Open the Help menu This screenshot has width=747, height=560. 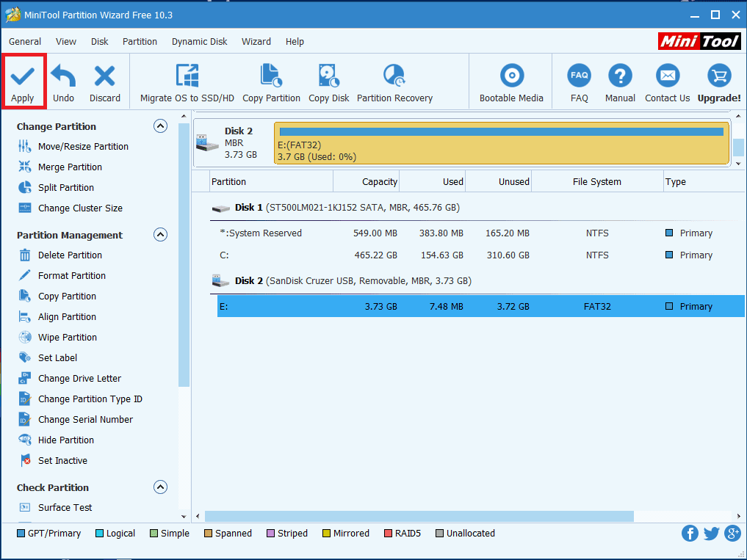click(295, 41)
